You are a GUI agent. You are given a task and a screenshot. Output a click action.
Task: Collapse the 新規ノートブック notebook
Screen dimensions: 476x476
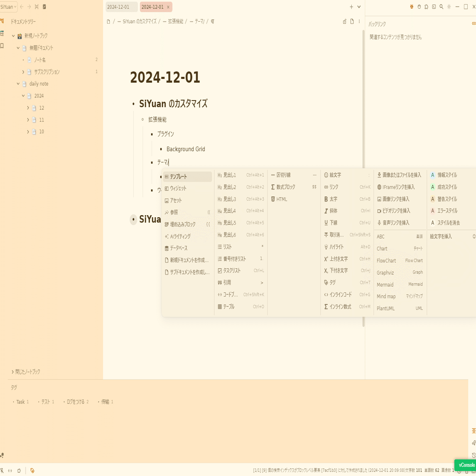13,36
